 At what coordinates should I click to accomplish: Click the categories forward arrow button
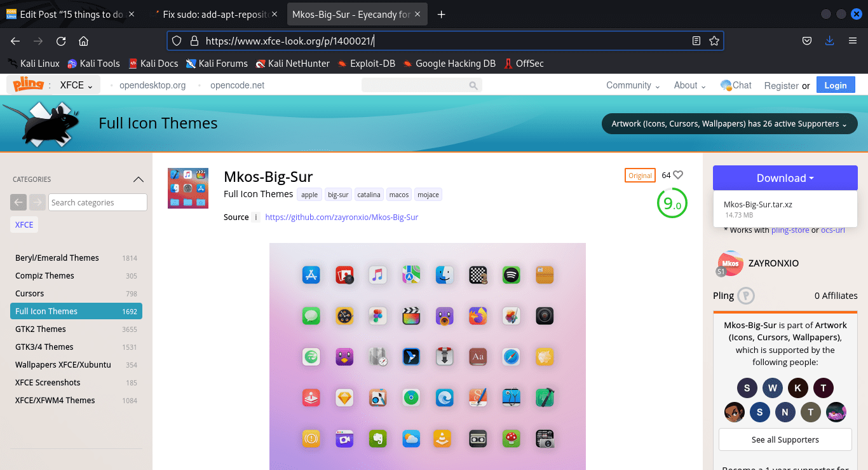(x=37, y=202)
